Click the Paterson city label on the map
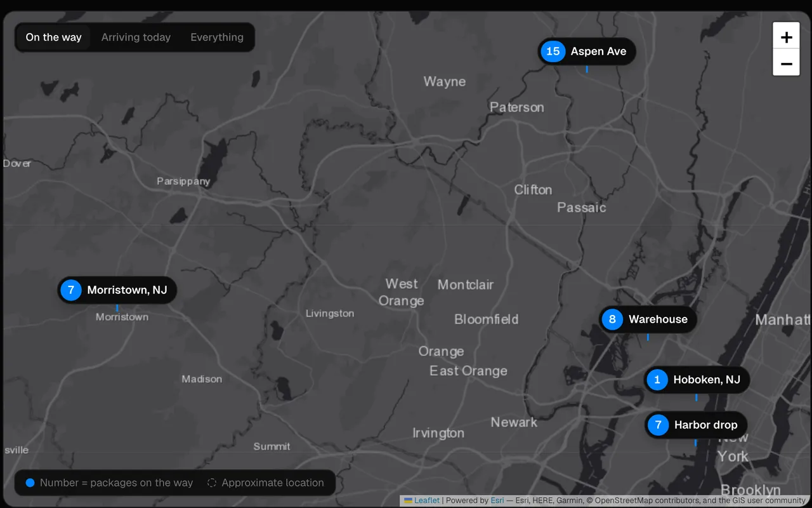Viewport: 812px width, 508px height. [x=517, y=107]
